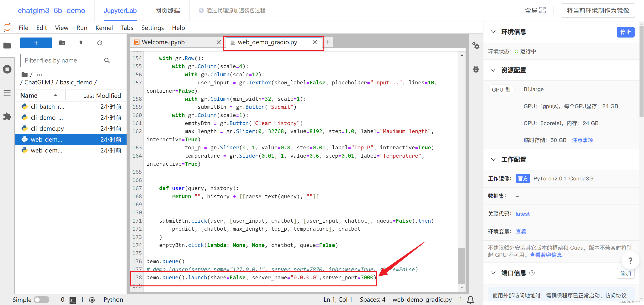
Task: Collapse the 资源配置 section
Action: coord(493,70)
